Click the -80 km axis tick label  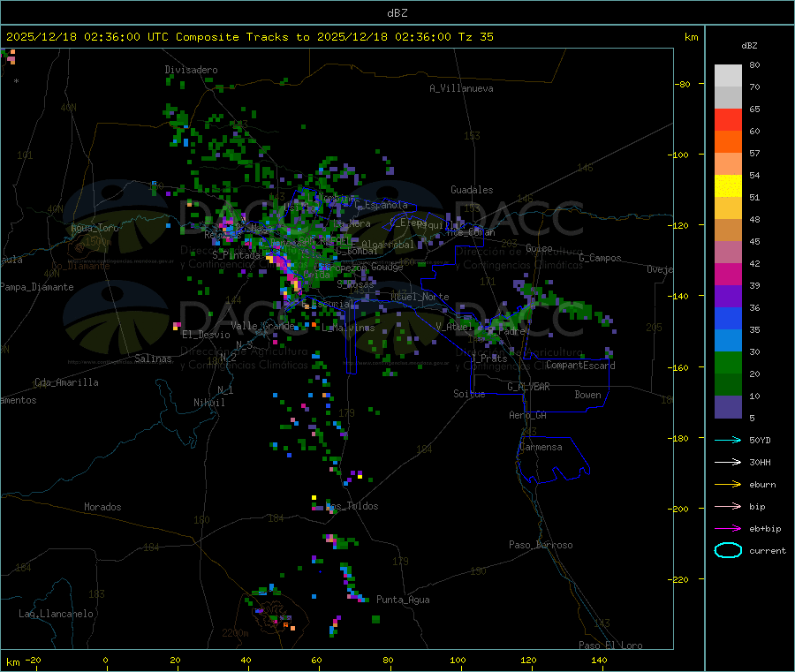click(684, 84)
